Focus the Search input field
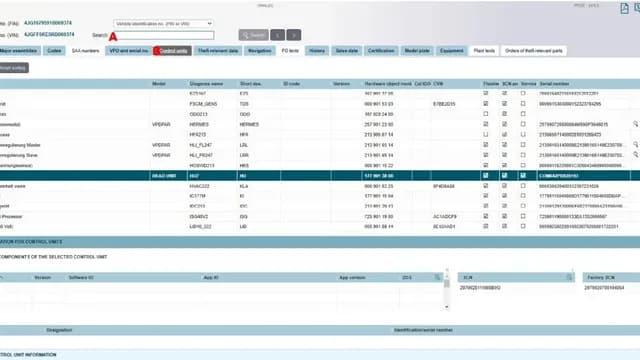640x360 pixels. pyautogui.click(x=165, y=35)
